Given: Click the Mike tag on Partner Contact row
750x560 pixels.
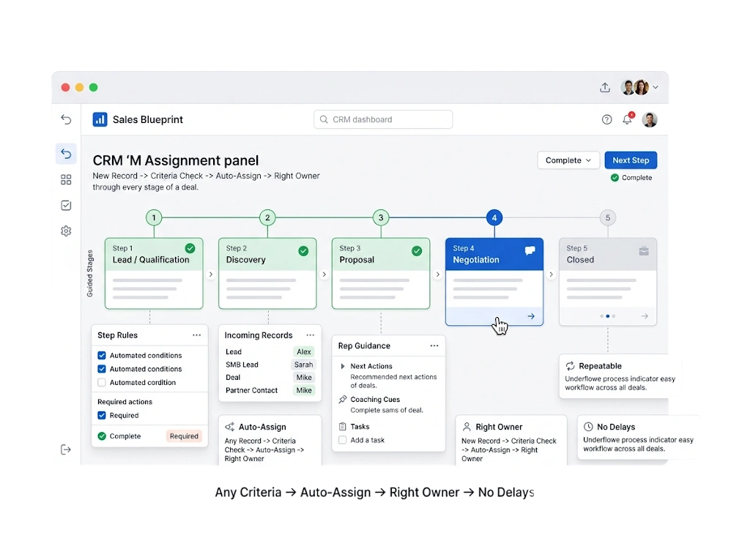Looking at the screenshot, I should click(x=304, y=391).
